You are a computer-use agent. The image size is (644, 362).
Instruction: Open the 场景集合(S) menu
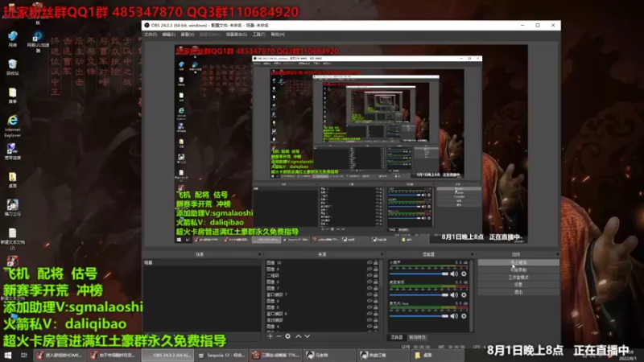click(x=237, y=35)
